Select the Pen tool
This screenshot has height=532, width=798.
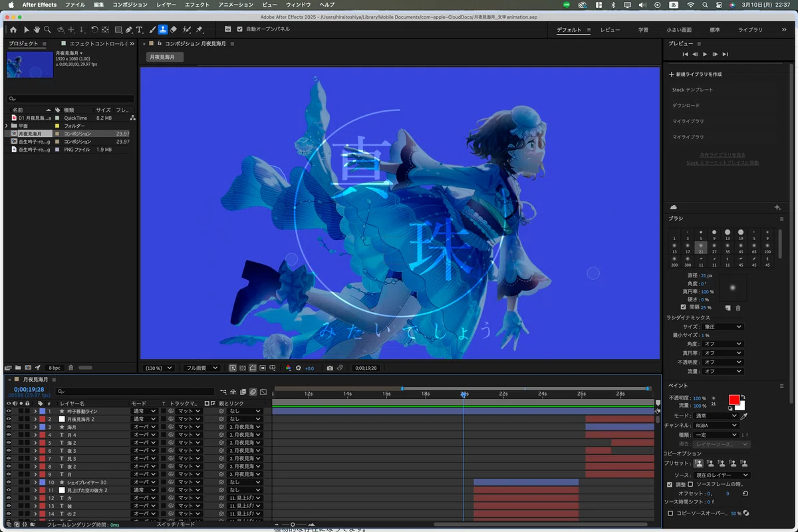129,30
